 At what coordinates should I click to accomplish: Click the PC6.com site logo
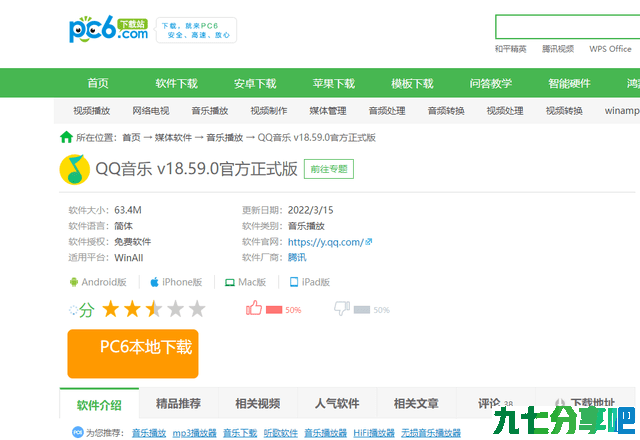click(x=109, y=29)
